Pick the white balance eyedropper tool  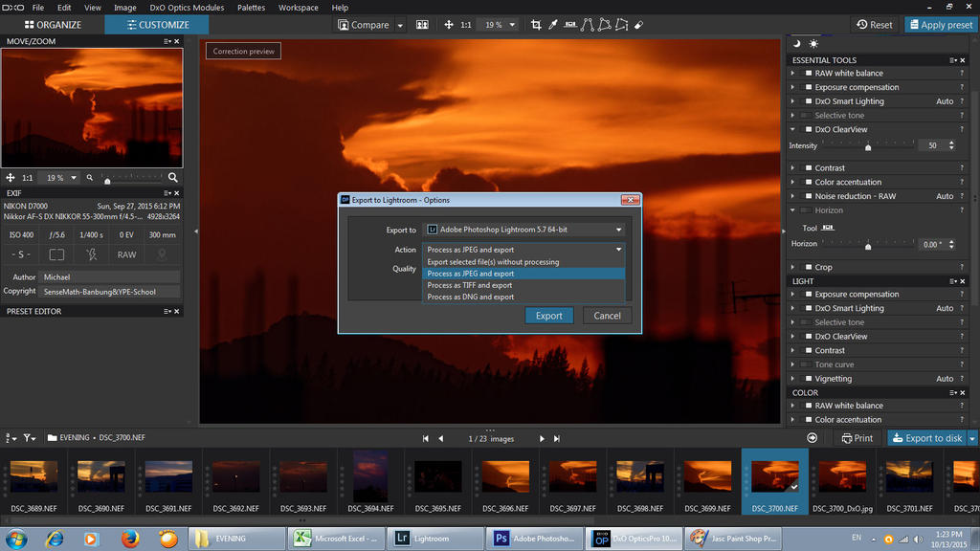[x=553, y=24]
